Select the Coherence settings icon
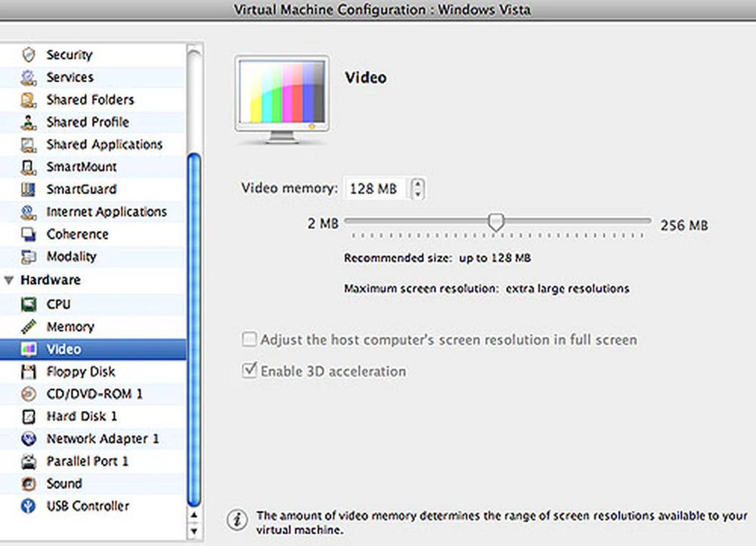The width and height of the screenshot is (756, 546). [x=28, y=234]
